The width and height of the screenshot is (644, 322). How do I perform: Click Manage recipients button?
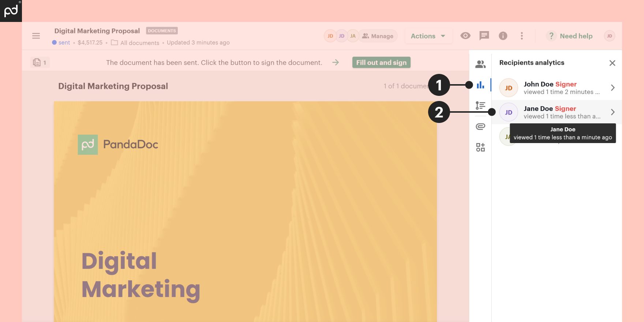(x=378, y=36)
